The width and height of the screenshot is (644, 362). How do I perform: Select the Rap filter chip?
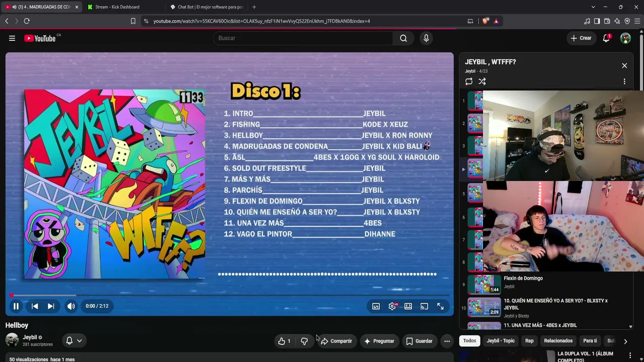529,341
